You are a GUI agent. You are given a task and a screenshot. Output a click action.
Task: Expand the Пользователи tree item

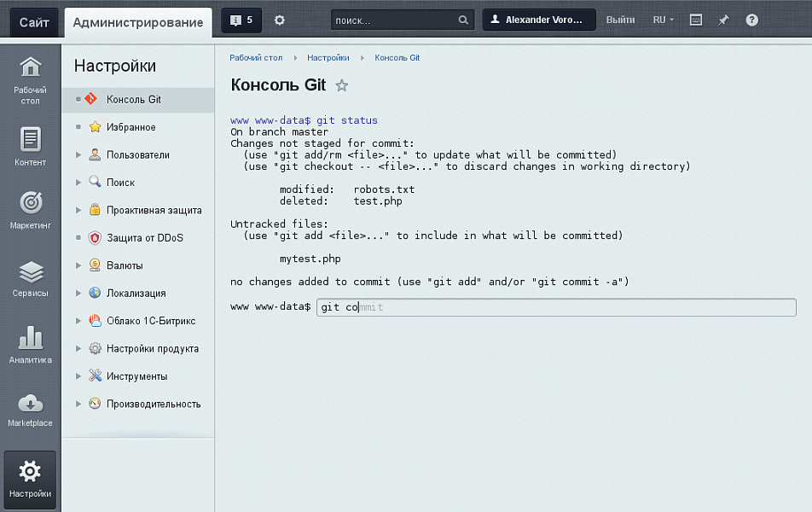(x=78, y=155)
